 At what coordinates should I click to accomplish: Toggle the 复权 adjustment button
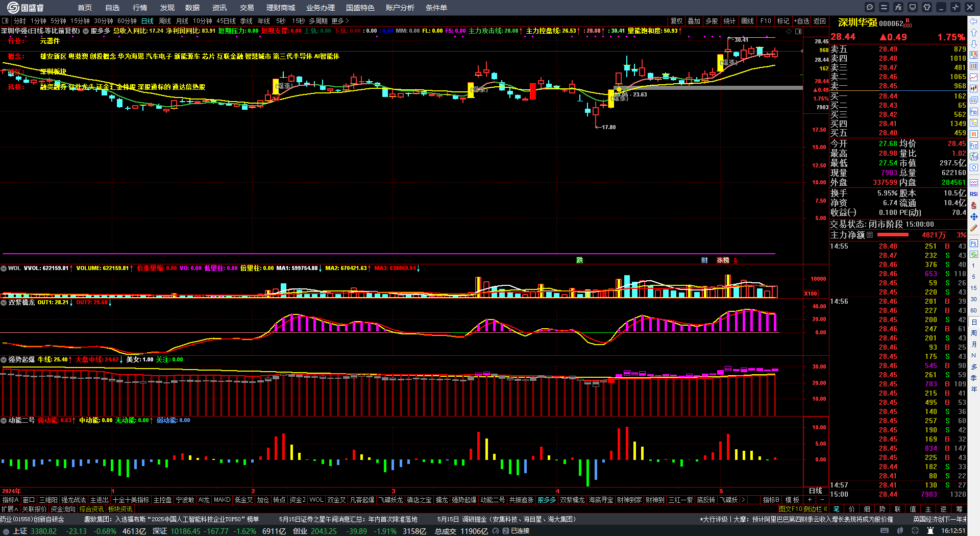tap(677, 21)
